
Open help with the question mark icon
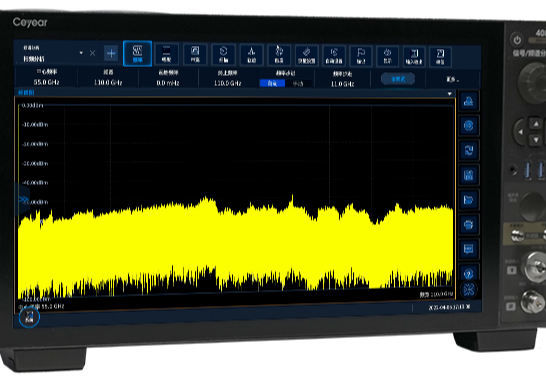(468, 273)
